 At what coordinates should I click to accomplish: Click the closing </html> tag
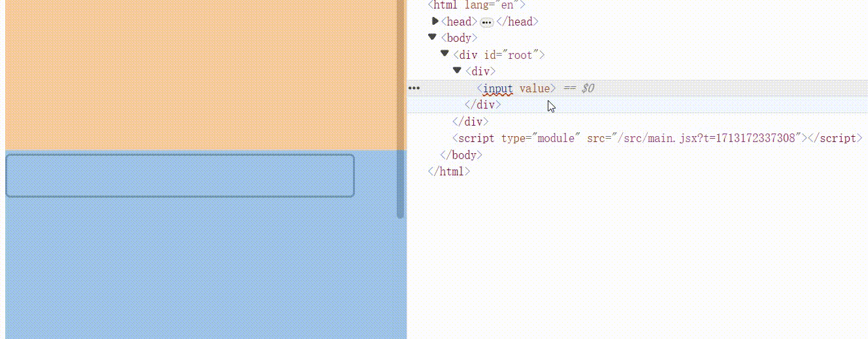click(449, 171)
